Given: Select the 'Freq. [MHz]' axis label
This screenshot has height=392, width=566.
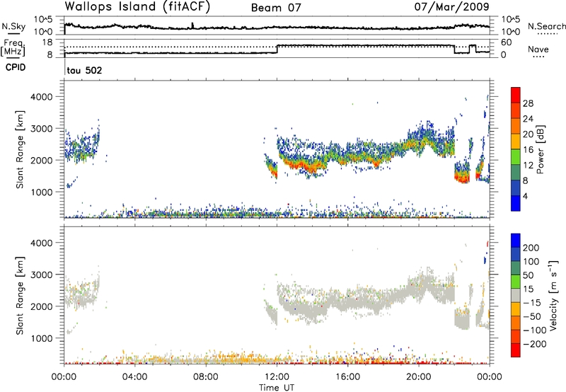Looking at the screenshot, I should pyautogui.click(x=13, y=48).
